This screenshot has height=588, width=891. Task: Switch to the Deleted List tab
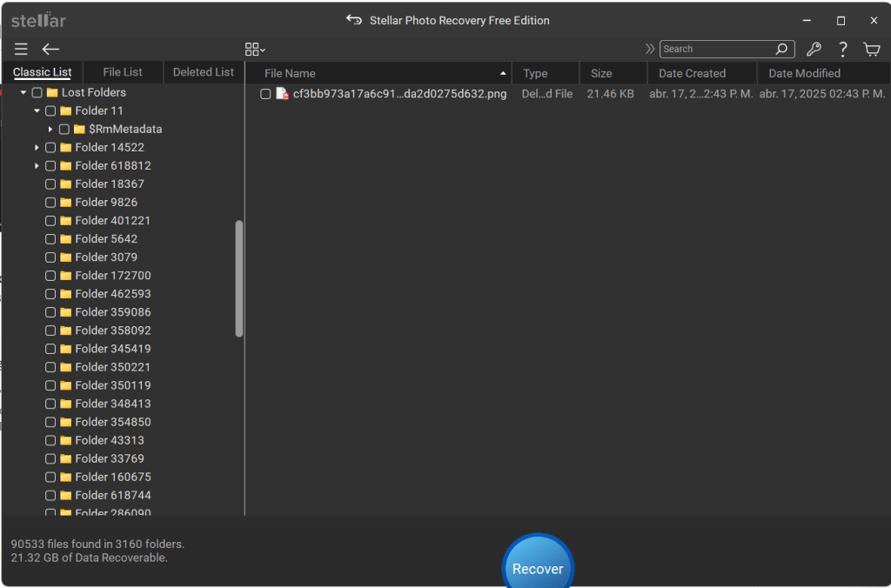tap(204, 72)
